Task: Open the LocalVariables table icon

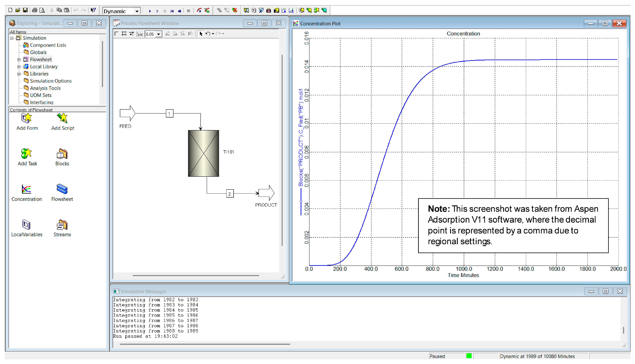Action: 26,225
